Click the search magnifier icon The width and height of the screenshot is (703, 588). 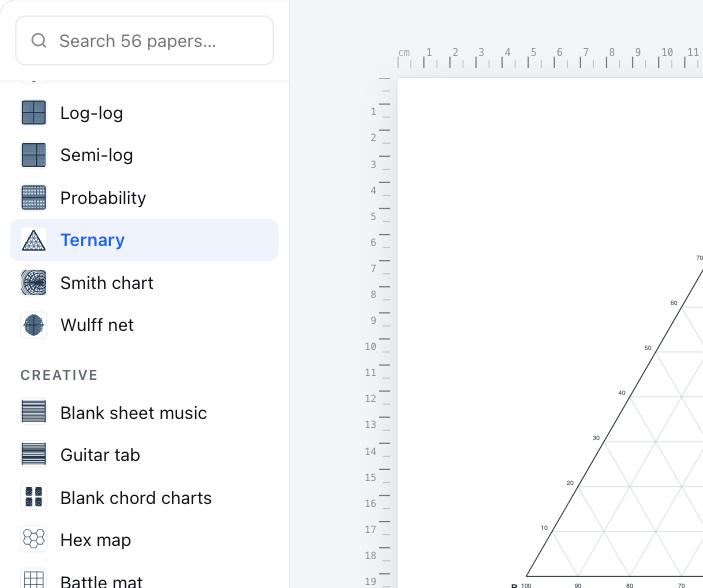coord(39,41)
